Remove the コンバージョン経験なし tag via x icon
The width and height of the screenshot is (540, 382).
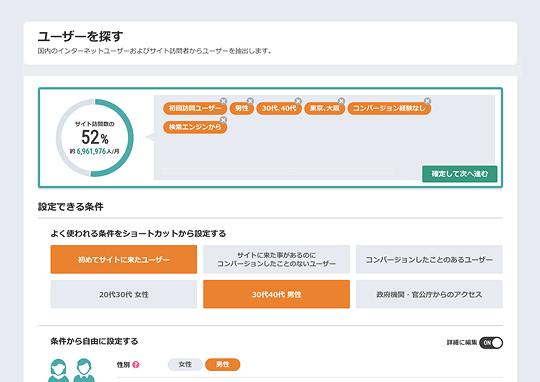pyautogui.click(x=427, y=101)
